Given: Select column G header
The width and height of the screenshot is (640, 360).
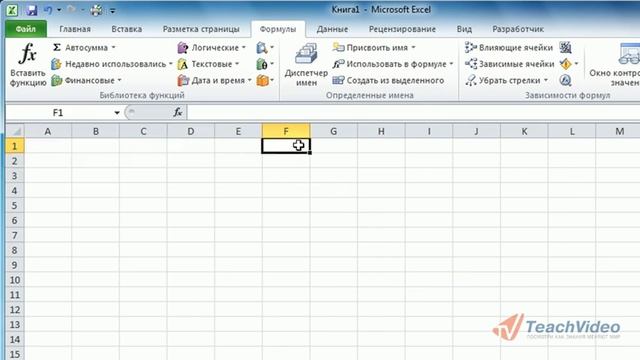Looking at the screenshot, I should (x=333, y=131).
